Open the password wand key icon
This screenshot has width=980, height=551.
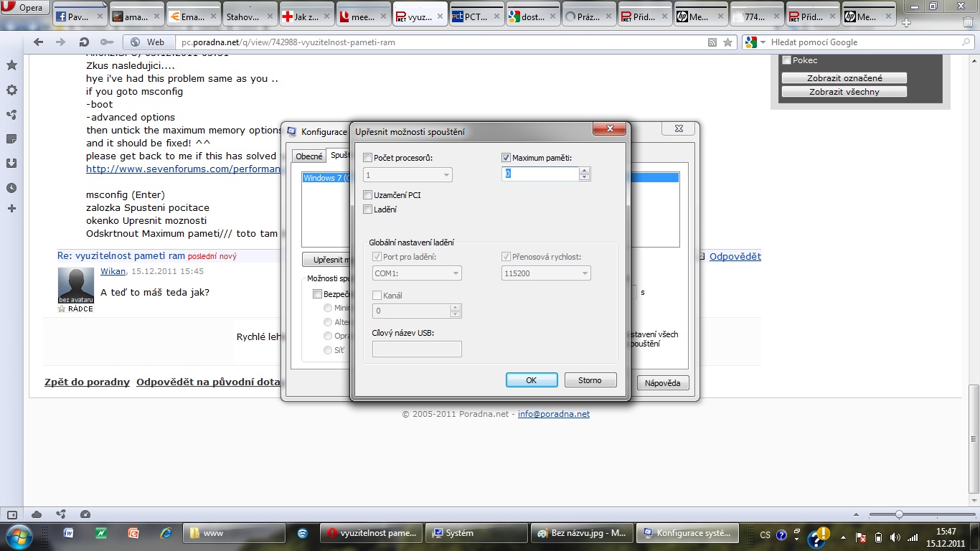coord(106,42)
